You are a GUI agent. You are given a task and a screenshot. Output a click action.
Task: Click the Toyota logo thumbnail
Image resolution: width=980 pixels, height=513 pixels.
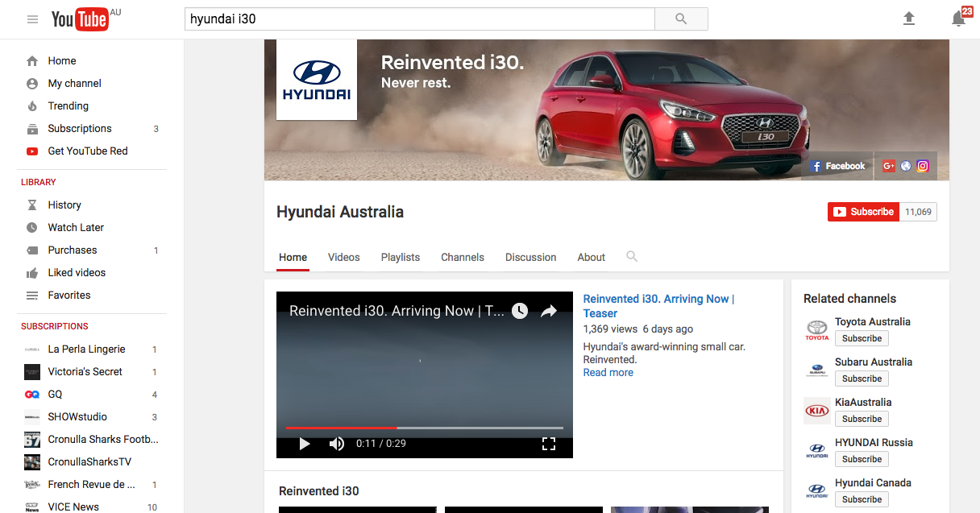click(817, 330)
